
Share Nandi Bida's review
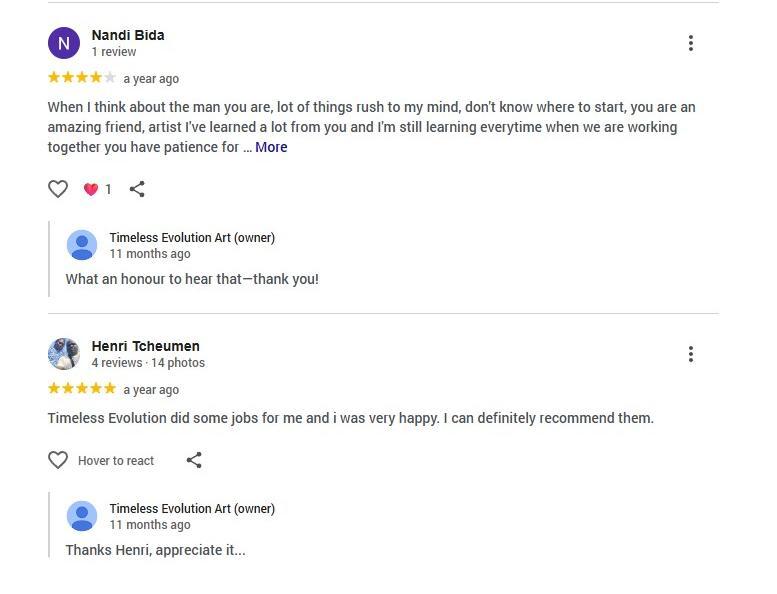pos(138,189)
